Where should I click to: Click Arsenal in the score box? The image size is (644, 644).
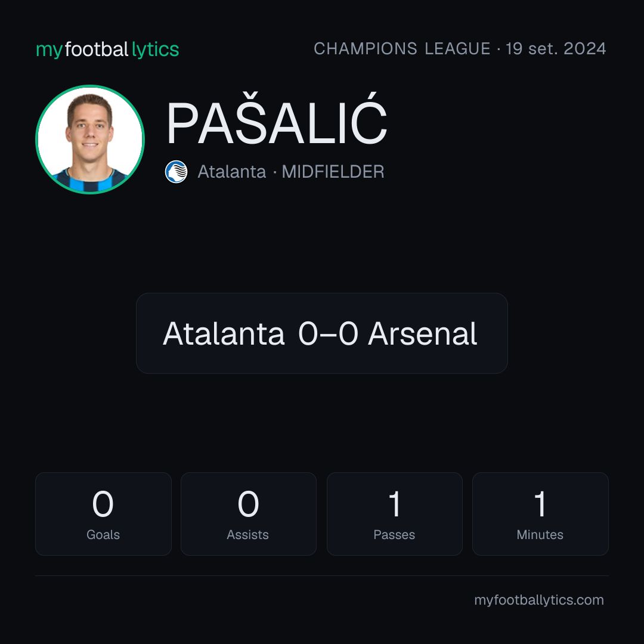click(x=423, y=333)
